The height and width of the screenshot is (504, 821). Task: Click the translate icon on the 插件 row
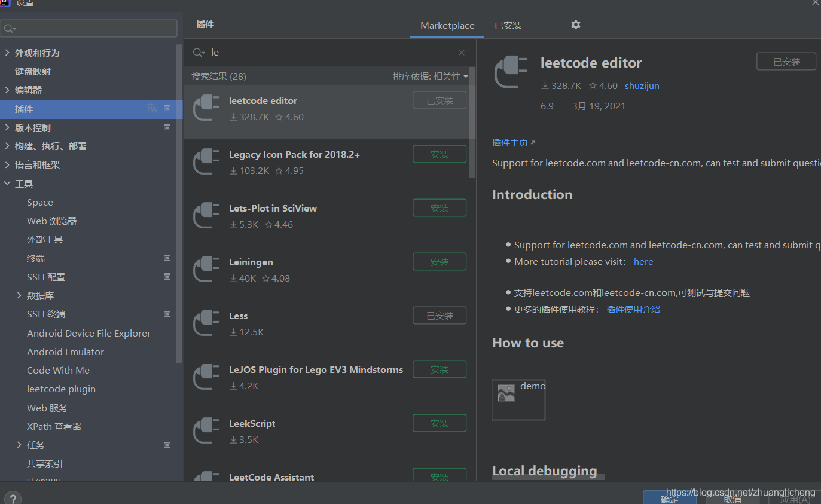pos(152,108)
